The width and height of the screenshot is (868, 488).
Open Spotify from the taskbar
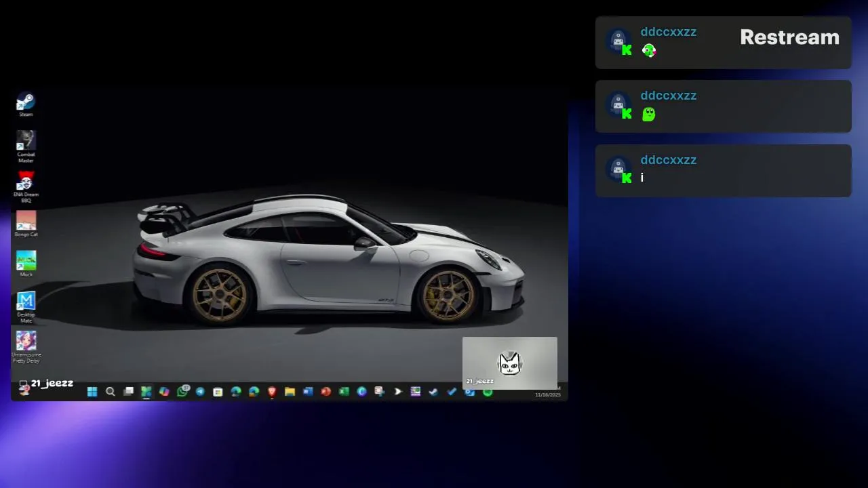488,392
